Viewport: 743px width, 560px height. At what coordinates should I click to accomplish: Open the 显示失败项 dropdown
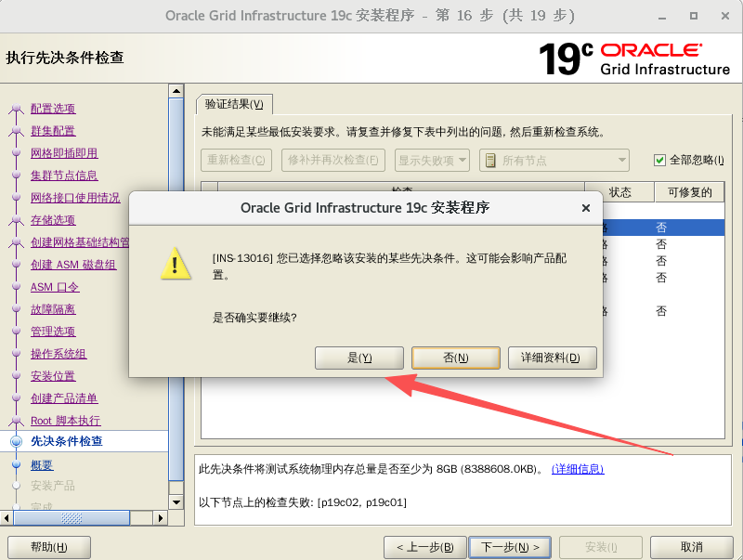(432, 160)
